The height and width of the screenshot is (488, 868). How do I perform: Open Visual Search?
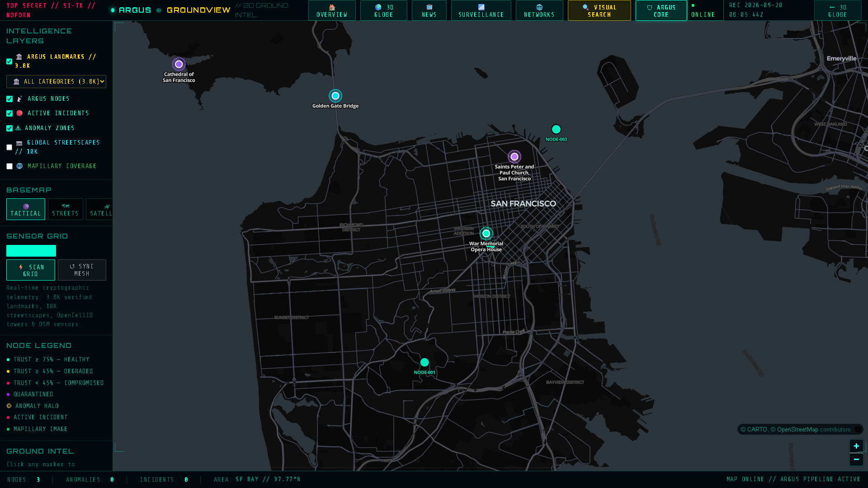click(599, 10)
